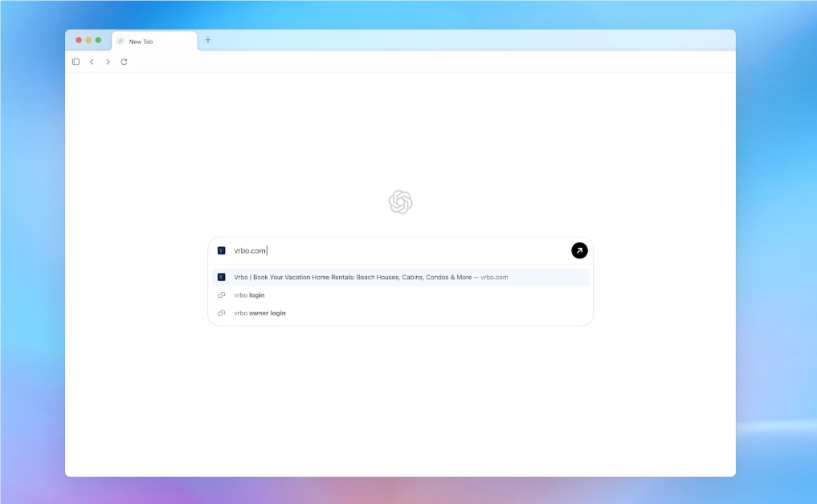Click the ChatGPT logo watermark in page center

(400, 201)
